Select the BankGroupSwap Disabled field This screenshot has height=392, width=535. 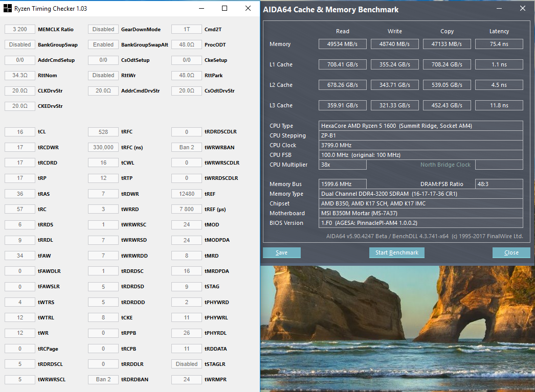(20, 44)
